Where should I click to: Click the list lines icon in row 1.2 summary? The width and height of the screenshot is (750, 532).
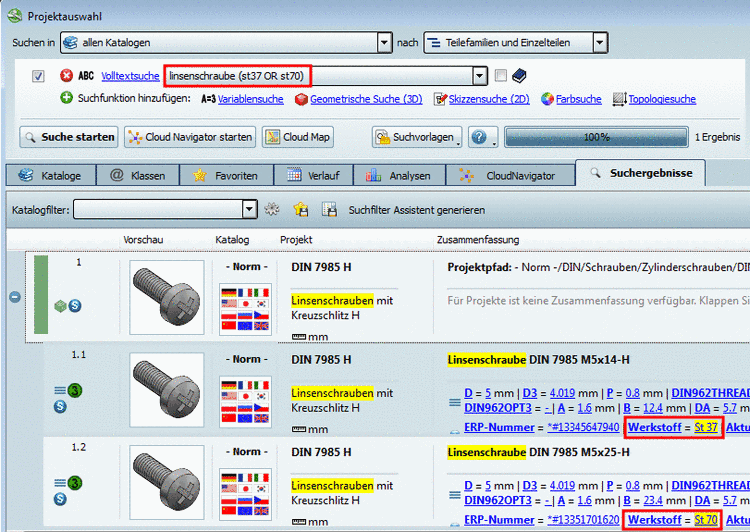tap(455, 495)
